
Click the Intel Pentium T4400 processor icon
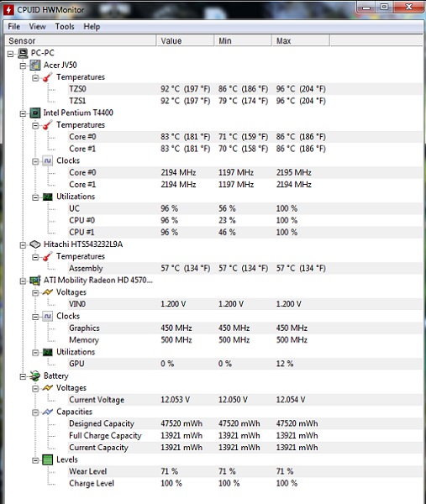[x=35, y=113]
